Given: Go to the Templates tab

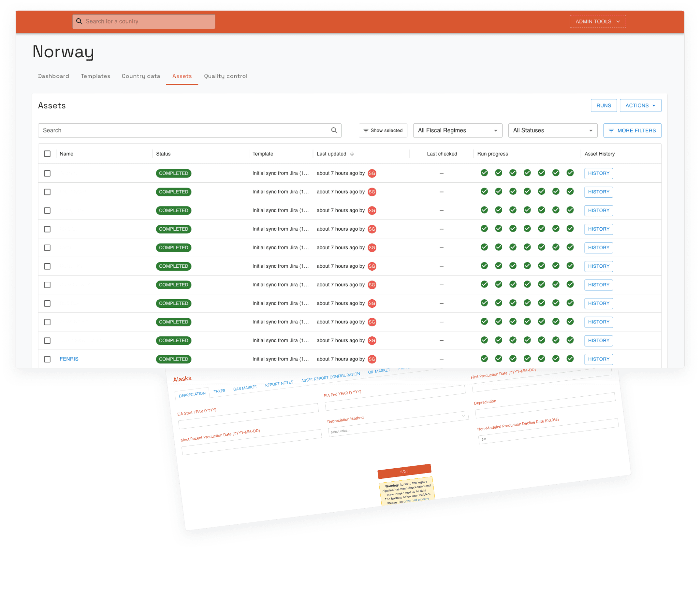Looking at the screenshot, I should pyautogui.click(x=95, y=76).
